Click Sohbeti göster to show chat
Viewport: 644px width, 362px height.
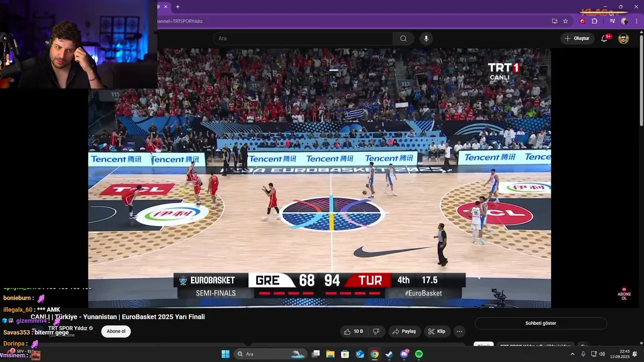point(541,323)
